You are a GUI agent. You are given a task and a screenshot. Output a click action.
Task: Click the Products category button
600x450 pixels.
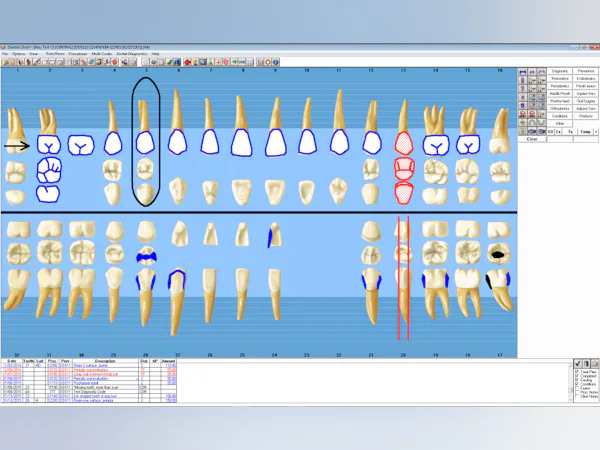point(586,116)
